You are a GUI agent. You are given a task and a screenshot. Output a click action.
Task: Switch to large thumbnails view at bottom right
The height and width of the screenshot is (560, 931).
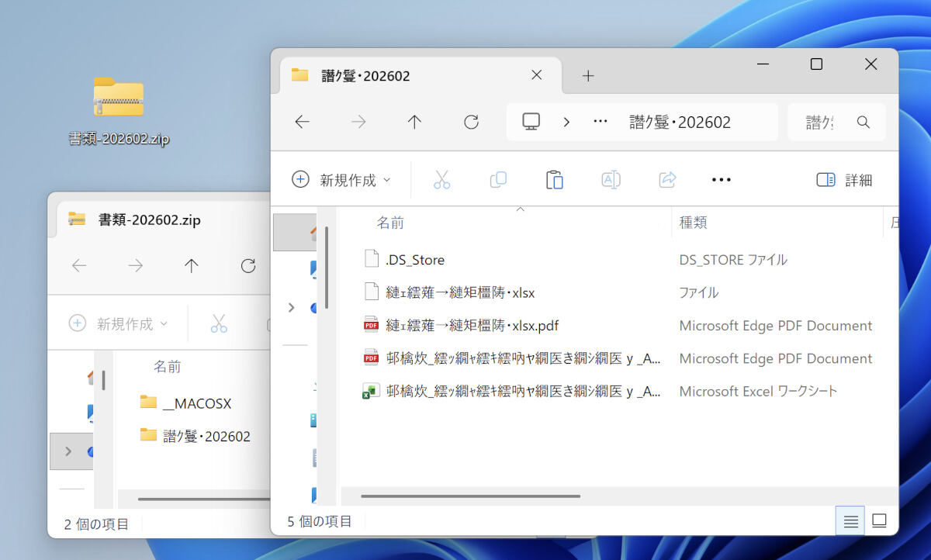click(x=880, y=520)
